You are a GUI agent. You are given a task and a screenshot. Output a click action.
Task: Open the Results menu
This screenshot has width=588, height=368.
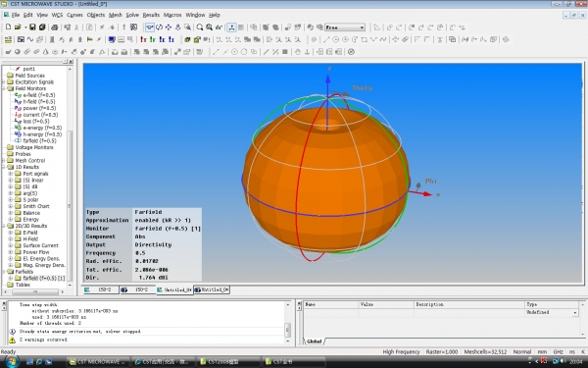point(151,15)
